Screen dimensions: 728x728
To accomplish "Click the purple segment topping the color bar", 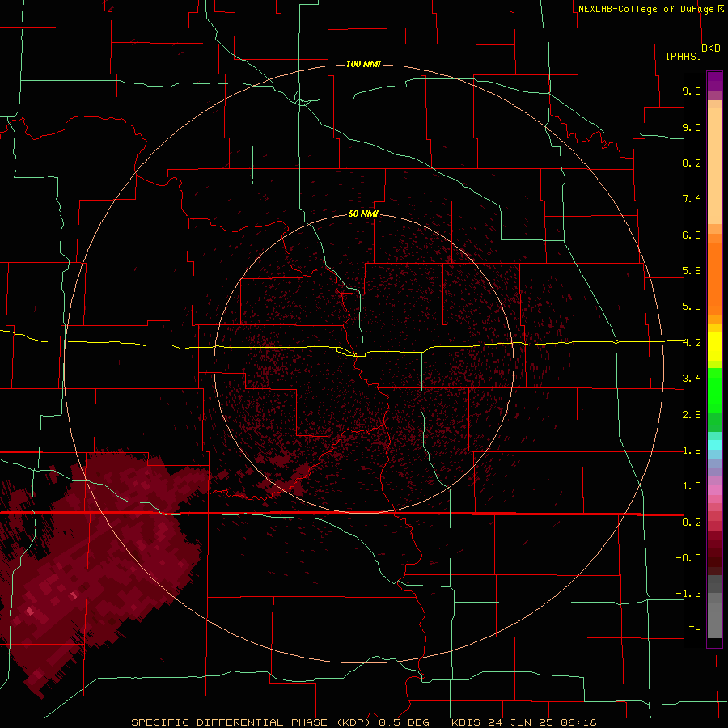I will pos(714,81).
